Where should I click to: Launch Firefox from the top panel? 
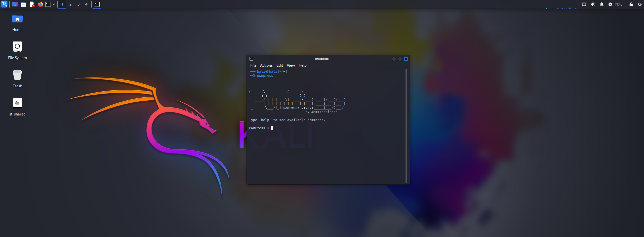pyautogui.click(x=40, y=4)
